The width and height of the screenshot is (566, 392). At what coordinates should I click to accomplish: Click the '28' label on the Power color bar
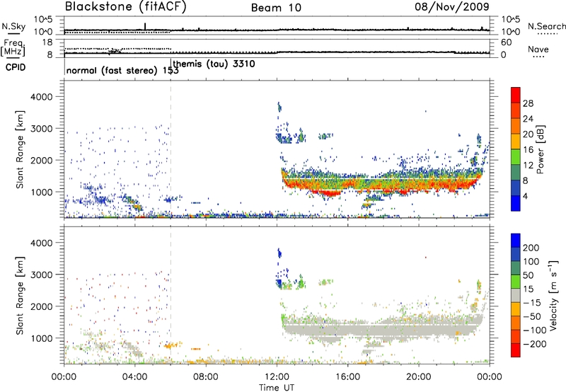[x=528, y=103]
